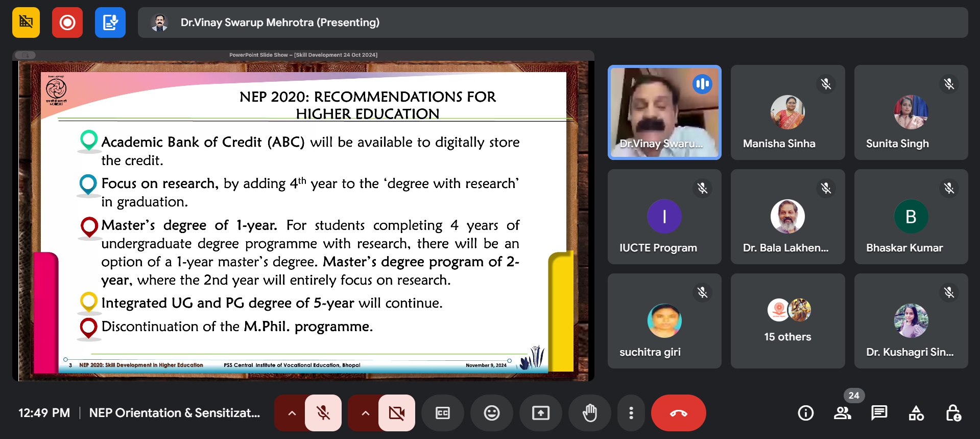Expand video settings chevron beside camera

[x=365, y=413]
